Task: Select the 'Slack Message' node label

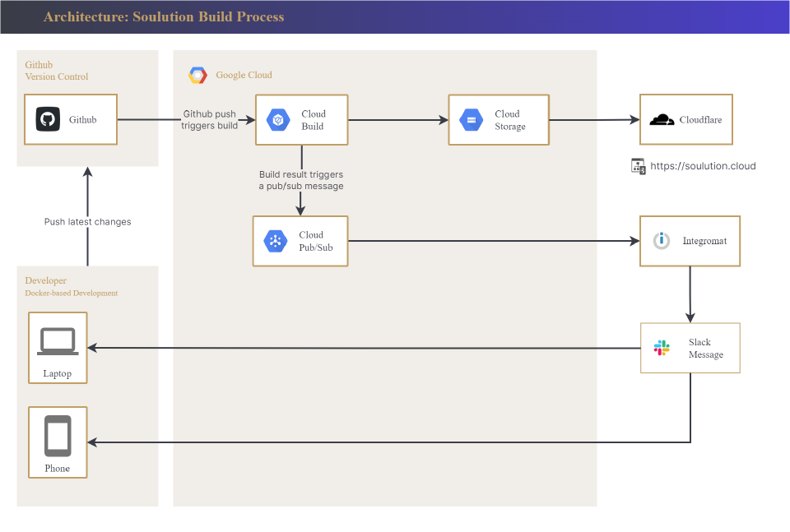Action: point(705,348)
